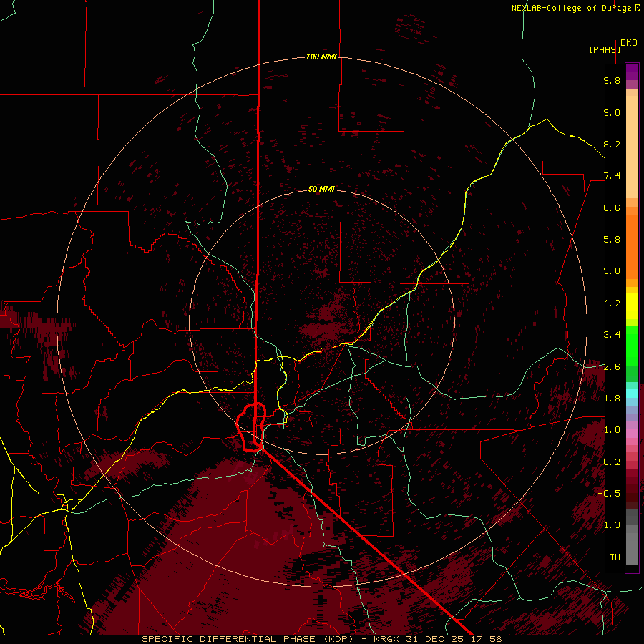
Task: Click the purple segment atop the color scale
Action: (x=632, y=72)
